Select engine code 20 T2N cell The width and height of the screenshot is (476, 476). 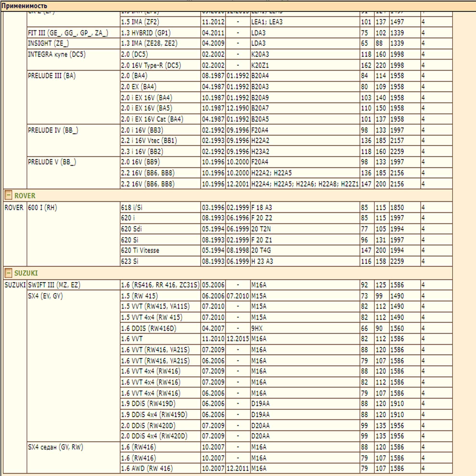305,229
